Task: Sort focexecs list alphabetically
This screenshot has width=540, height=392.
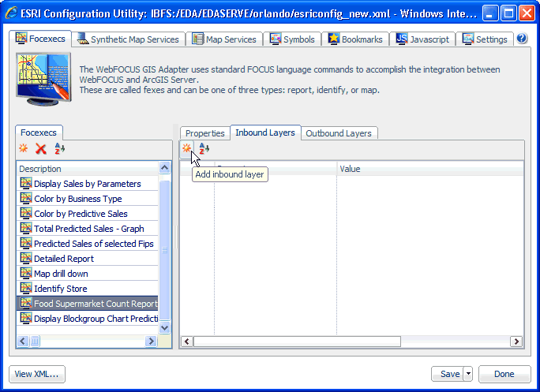Action: coord(59,149)
